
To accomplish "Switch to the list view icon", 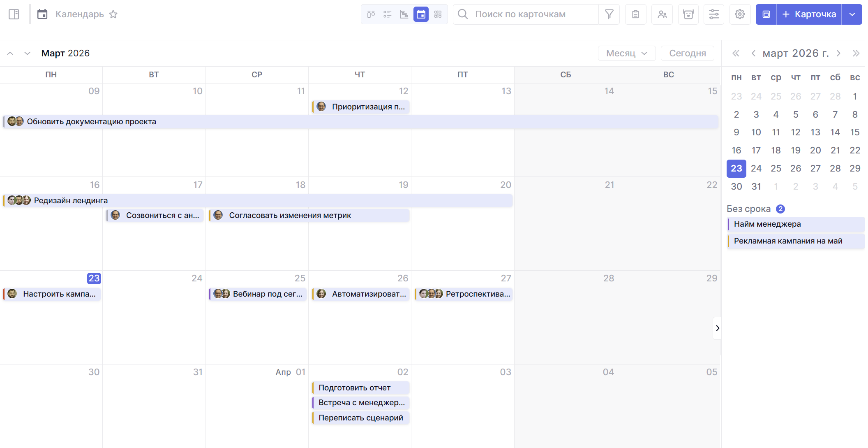I will tap(387, 14).
